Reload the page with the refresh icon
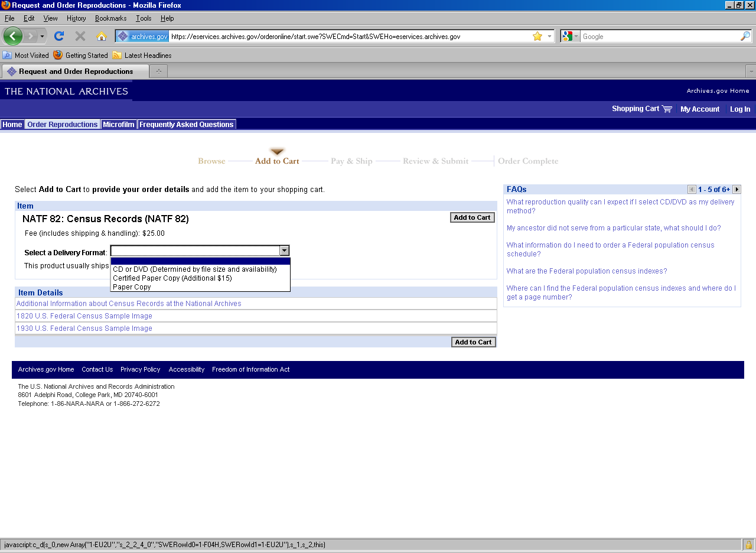The height and width of the screenshot is (553, 756). tap(59, 36)
